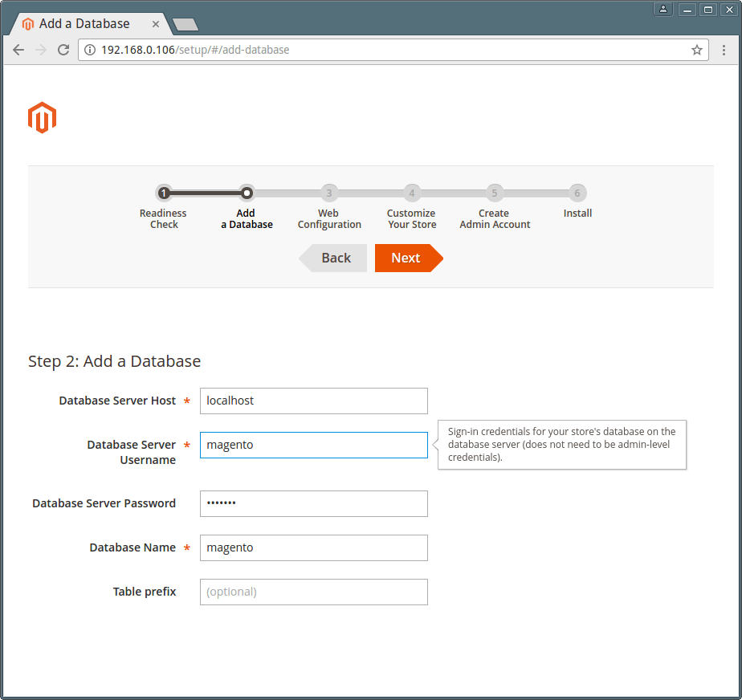
Task: Click step 6 Install marker
Action: pyautogui.click(x=577, y=193)
